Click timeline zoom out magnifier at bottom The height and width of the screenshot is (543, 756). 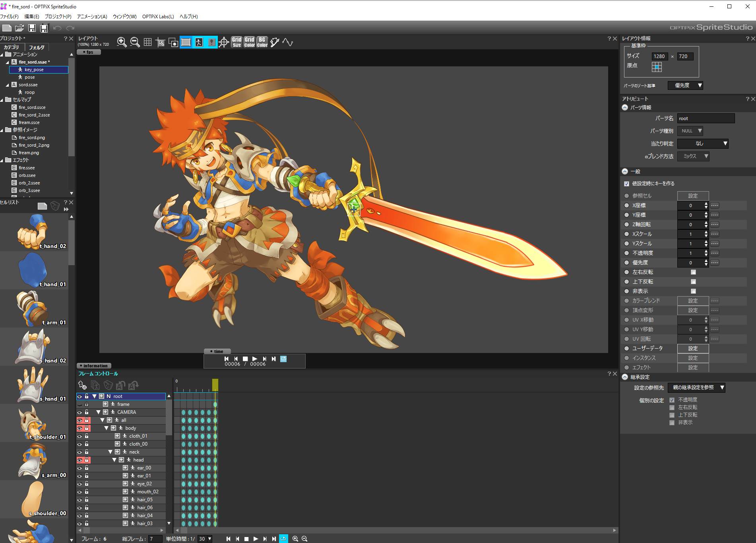[x=304, y=539]
